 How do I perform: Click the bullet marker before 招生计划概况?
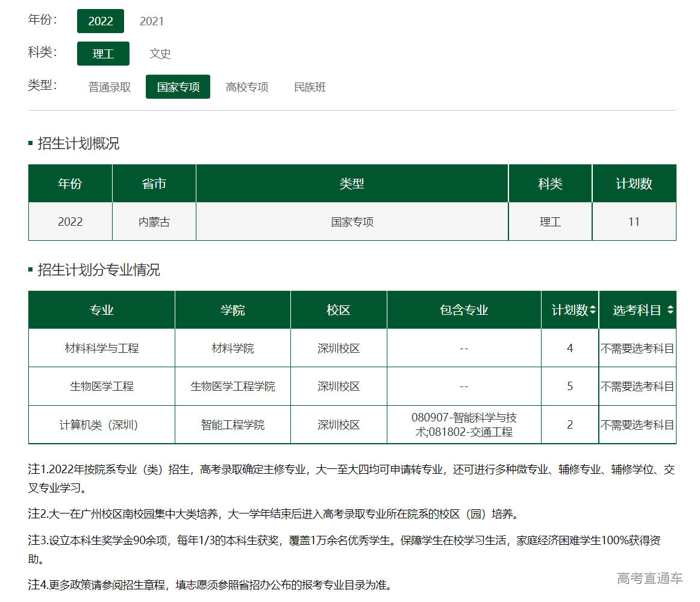tap(30, 143)
